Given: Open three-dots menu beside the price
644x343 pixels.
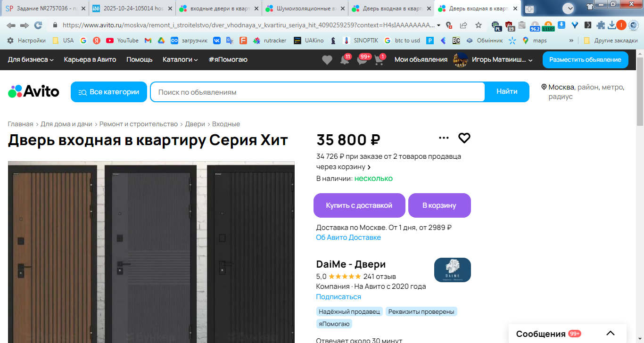Looking at the screenshot, I should click(444, 138).
